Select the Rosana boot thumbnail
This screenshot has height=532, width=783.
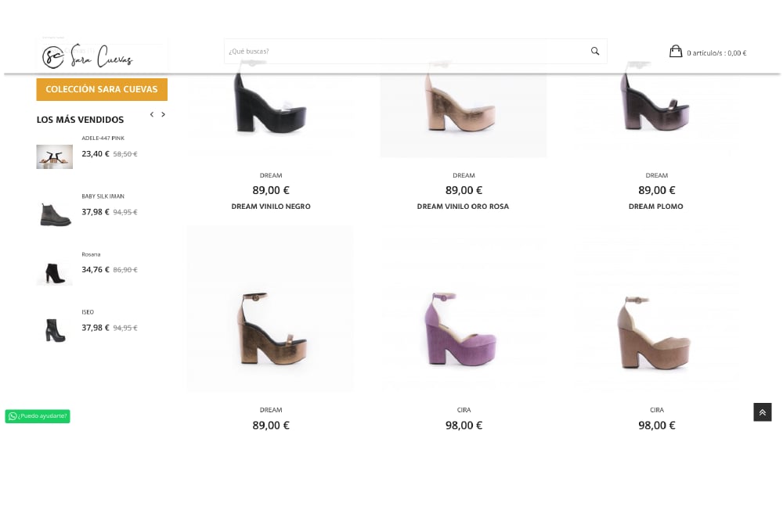pyautogui.click(x=55, y=271)
